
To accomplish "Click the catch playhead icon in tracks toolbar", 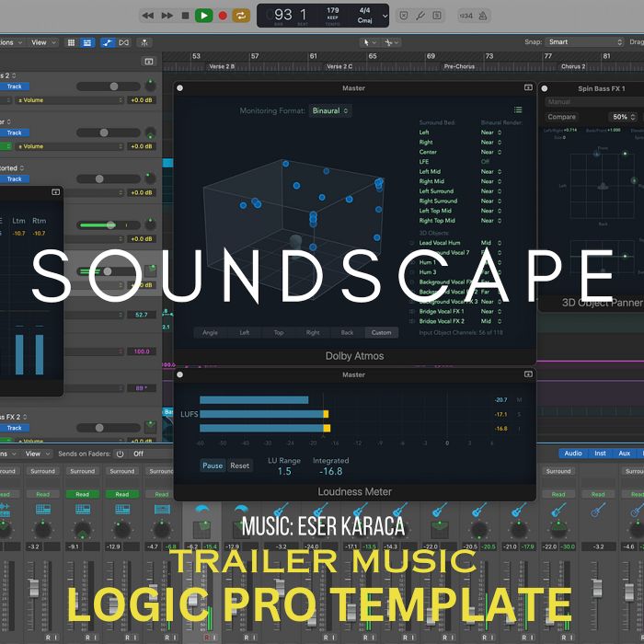I will 144,42.
